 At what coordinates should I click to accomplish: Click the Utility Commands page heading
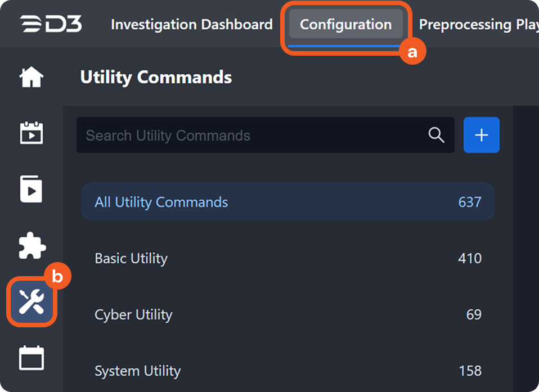(x=156, y=77)
